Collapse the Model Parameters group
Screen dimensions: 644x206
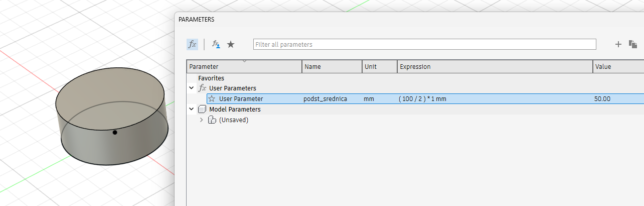click(191, 109)
